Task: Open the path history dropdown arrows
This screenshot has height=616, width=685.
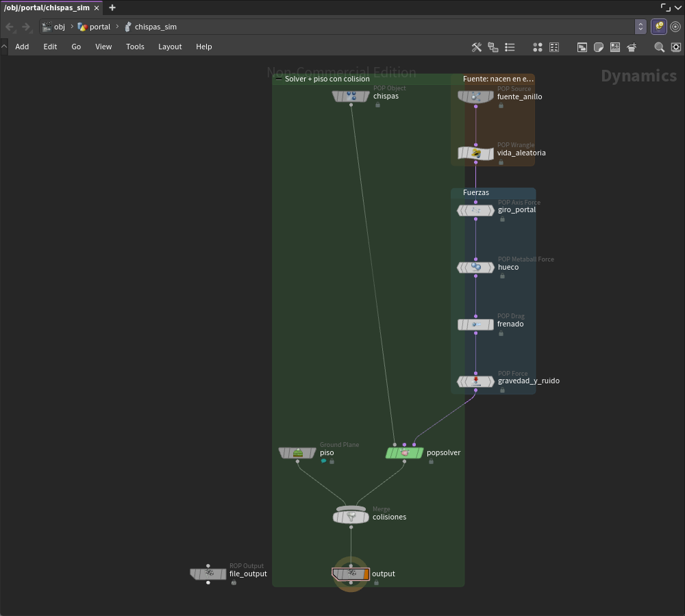Action: (640, 27)
